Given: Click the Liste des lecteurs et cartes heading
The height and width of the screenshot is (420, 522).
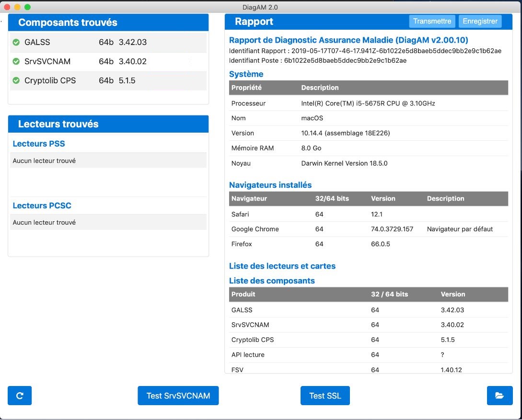Looking at the screenshot, I should [282, 266].
